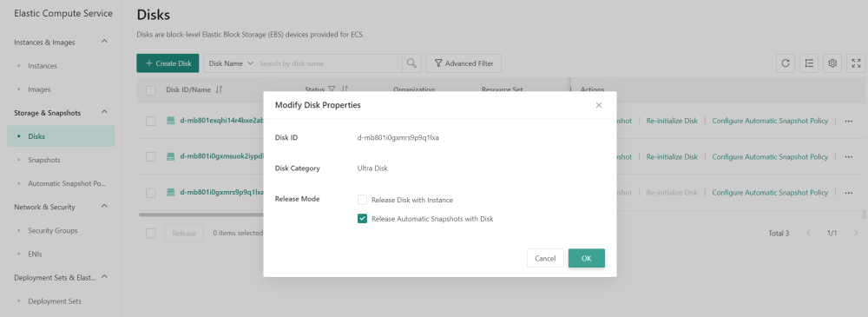Viewport: 868px width, 317px height.
Task: Collapse Network & Security section
Action: [x=105, y=207]
